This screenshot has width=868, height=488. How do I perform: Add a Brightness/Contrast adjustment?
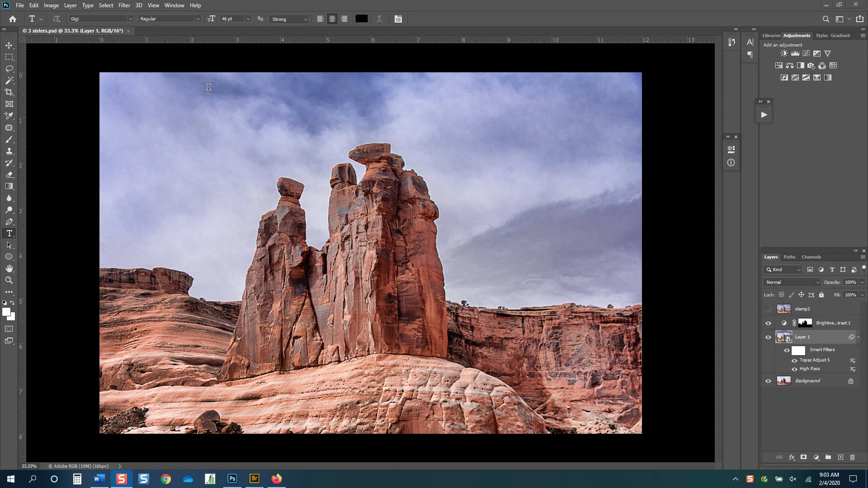coord(784,53)
